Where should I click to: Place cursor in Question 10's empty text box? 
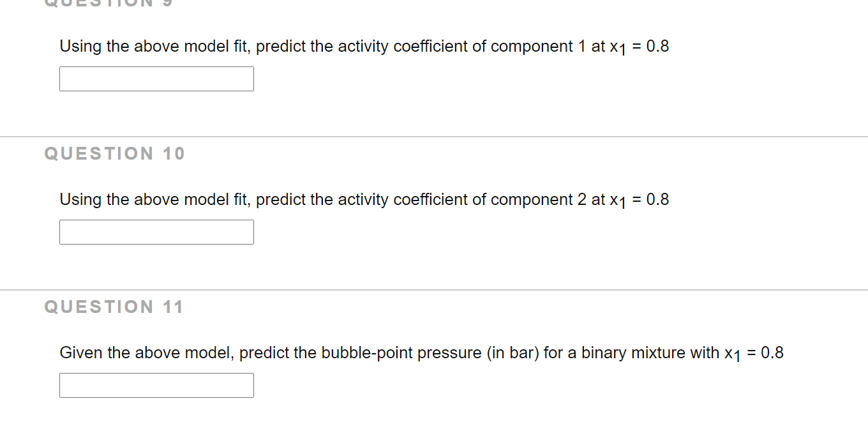(156, 231)
